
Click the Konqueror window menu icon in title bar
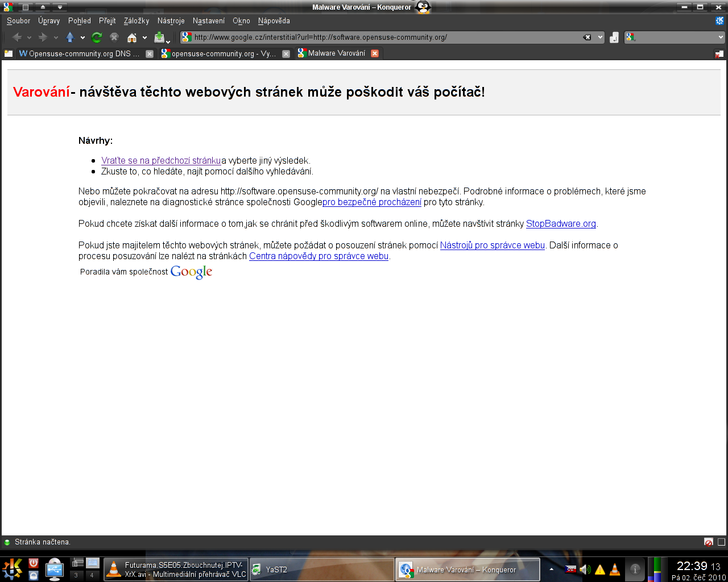[8, 7]
